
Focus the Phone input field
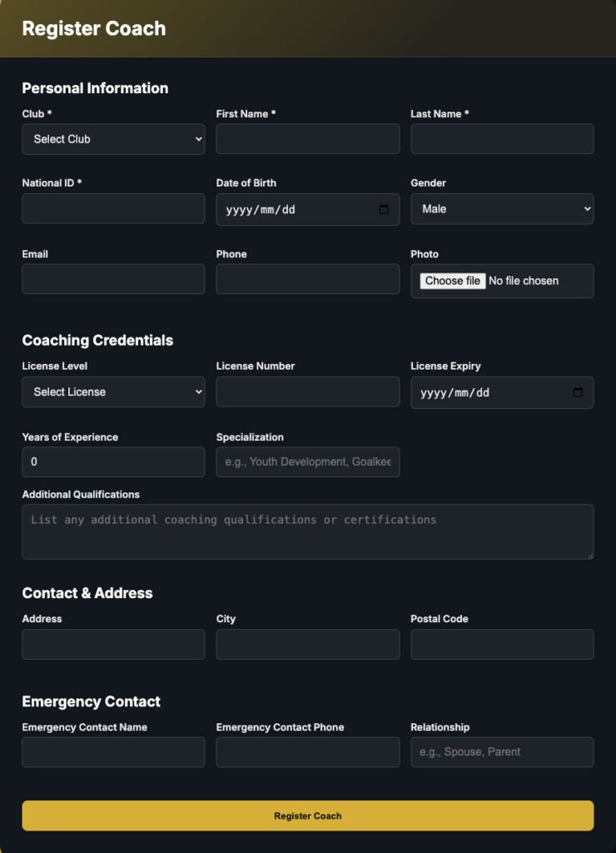pyautogui.click(x=308, y=279)
